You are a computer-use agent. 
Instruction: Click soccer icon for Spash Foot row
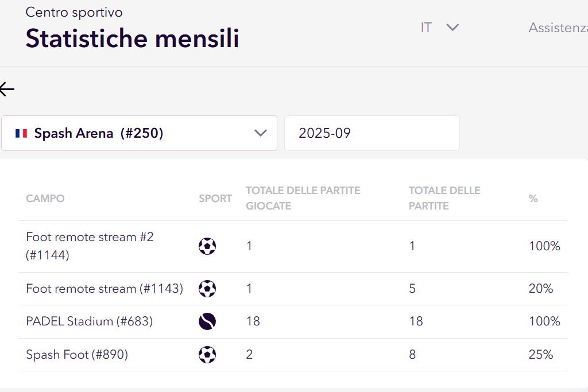coord(207,355)
